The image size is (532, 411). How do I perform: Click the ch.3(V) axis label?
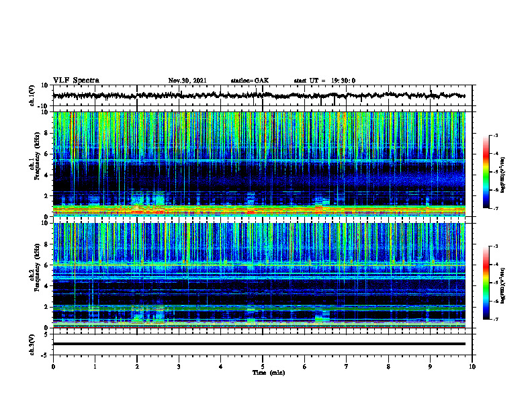click(x=32, y=345)
